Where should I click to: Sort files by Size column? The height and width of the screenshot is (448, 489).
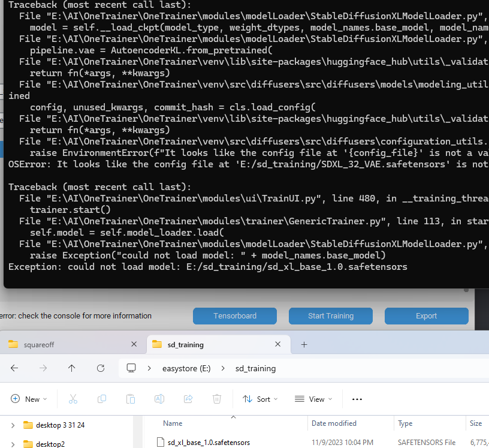476,423
